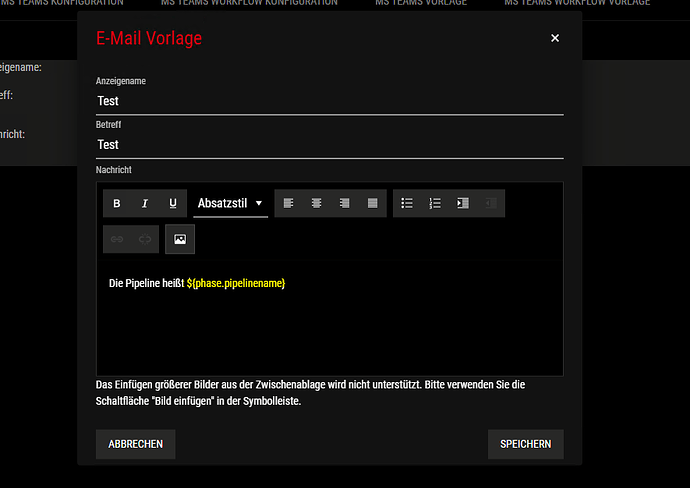Toggle bold formatting in the editor

[x=117, y=203]
